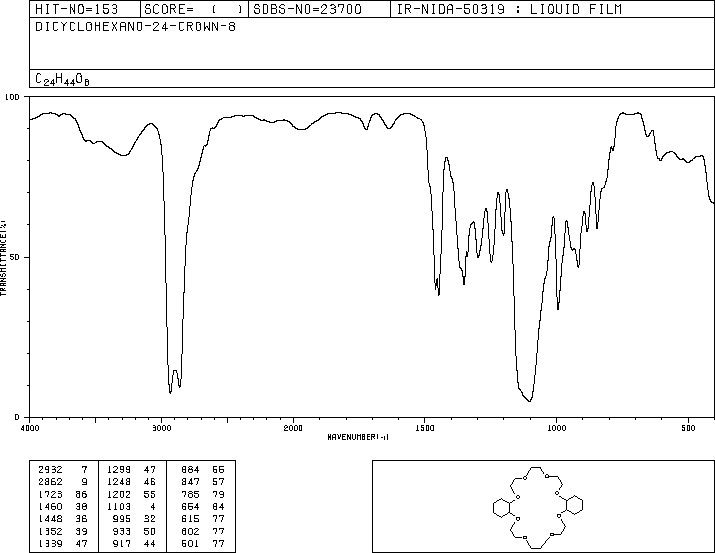Select peak table entry 1352
Image resolution: width=715 pixels, height=553 pixels.
[50, 531]
